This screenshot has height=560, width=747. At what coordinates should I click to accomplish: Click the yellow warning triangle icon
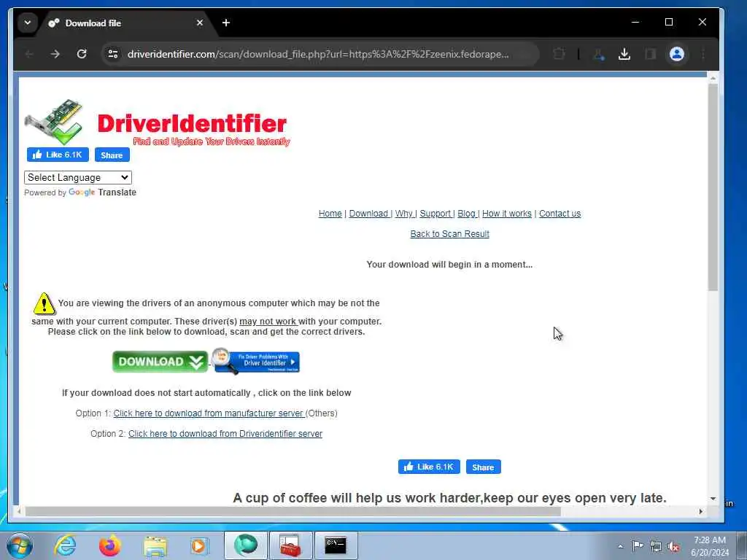[x=44, y=304]
